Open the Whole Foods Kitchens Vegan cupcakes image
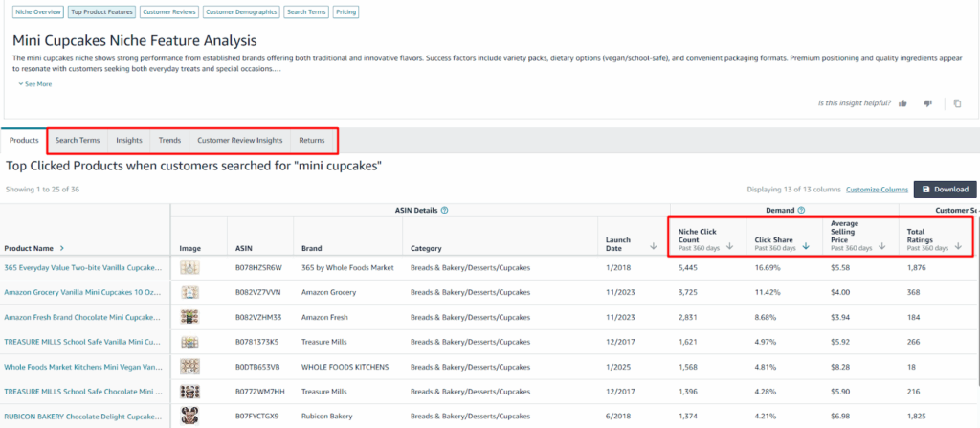Viewport: 980px width, 428px height. pyautogui.click(x=189, y=367)
